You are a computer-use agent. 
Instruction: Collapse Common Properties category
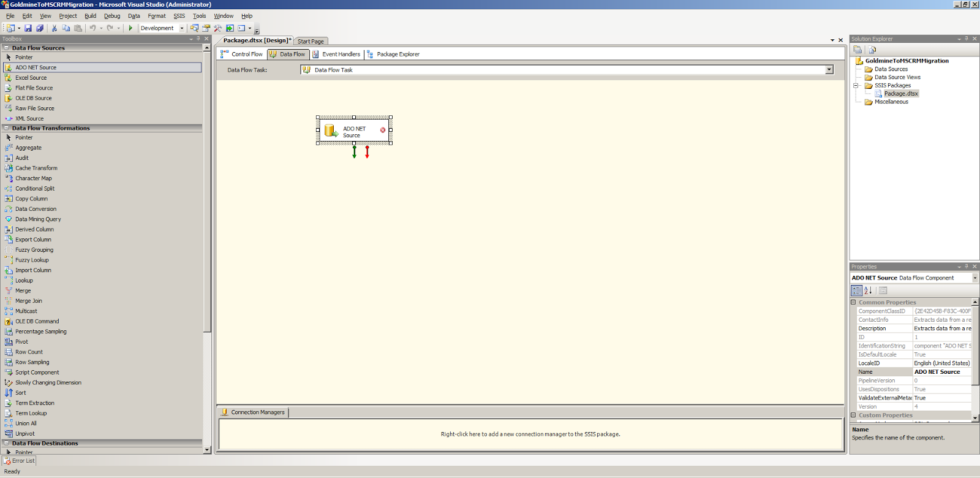[853, 302]
